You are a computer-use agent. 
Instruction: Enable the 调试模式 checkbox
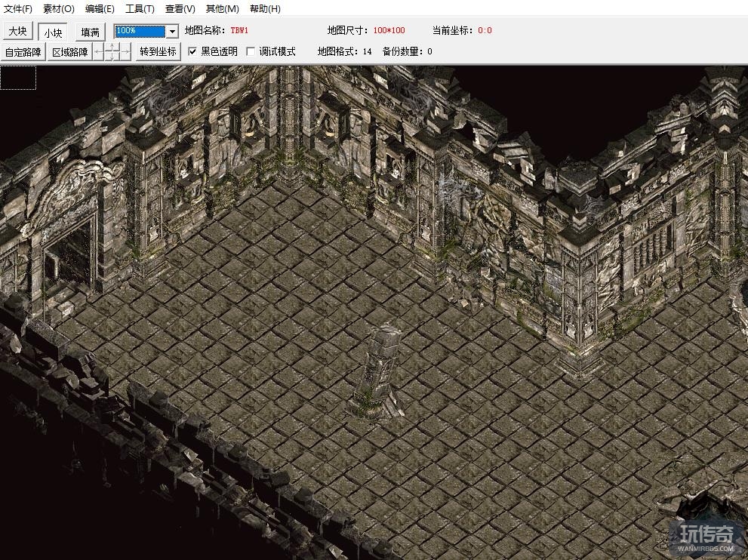pos(251,51)
